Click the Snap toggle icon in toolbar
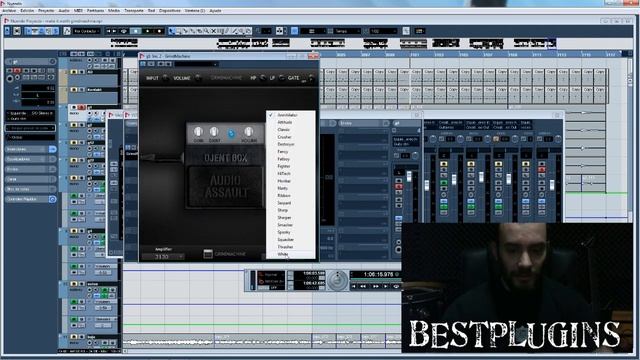Viewport: 640px width, 360px height. click(x=294, y=31)
